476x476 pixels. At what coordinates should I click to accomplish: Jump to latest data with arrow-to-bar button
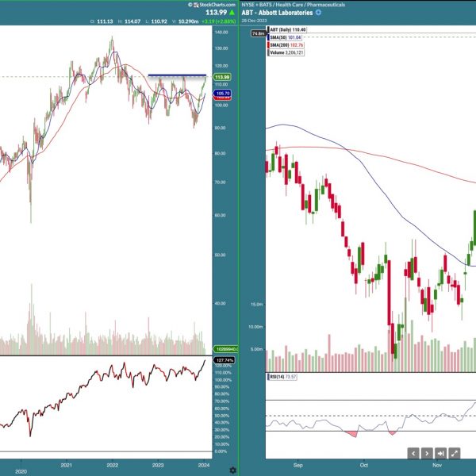coord(440,453)
